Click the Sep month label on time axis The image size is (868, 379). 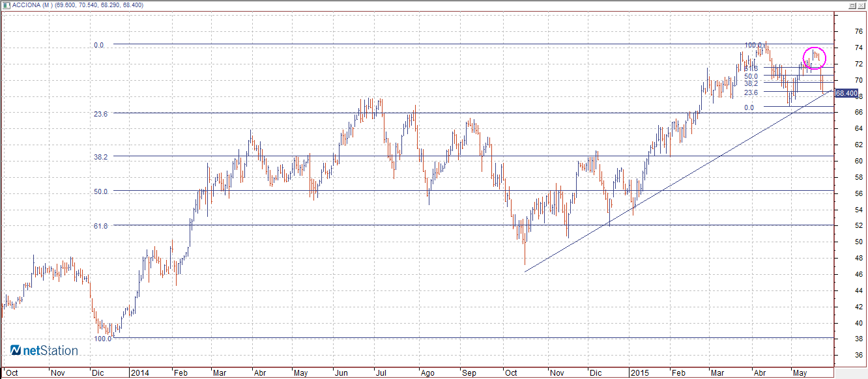click(x=469, y=373)
